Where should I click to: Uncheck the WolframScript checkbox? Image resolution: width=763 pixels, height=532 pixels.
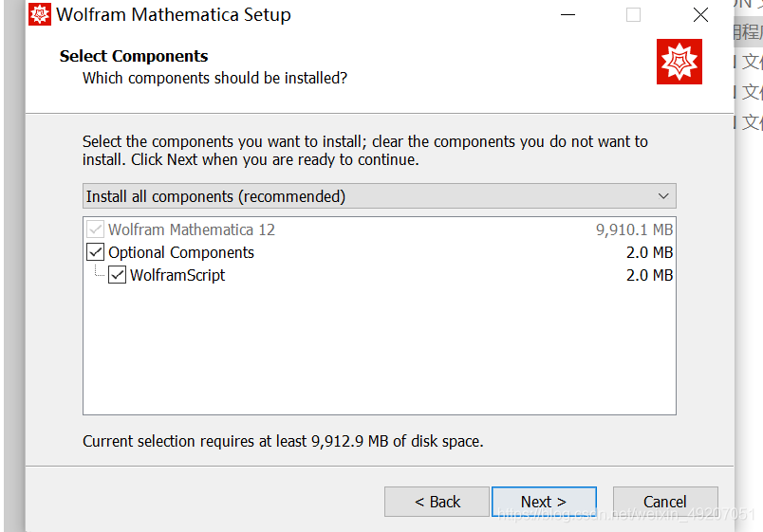(x=118, y=275)
